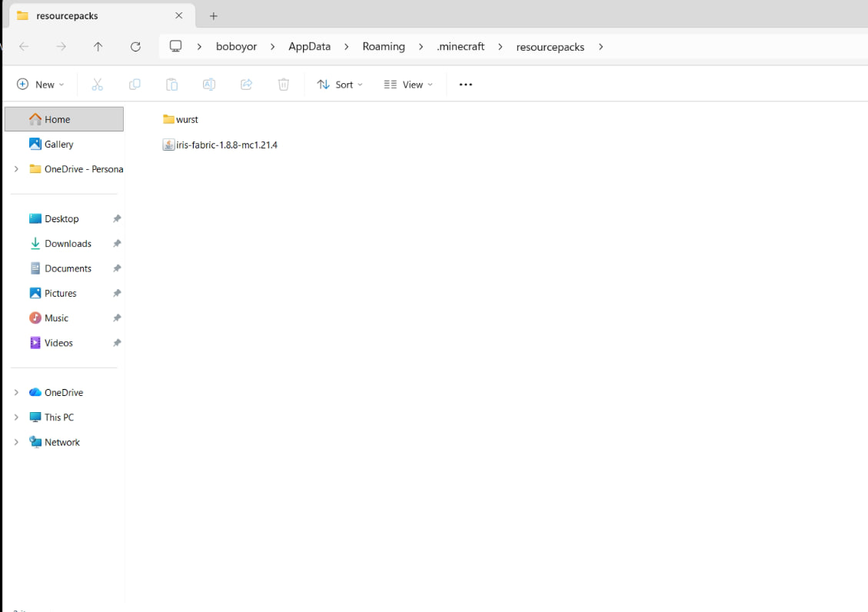Open the Sort options dropdown
Screen dimensions: 868x612
(340, 85)
